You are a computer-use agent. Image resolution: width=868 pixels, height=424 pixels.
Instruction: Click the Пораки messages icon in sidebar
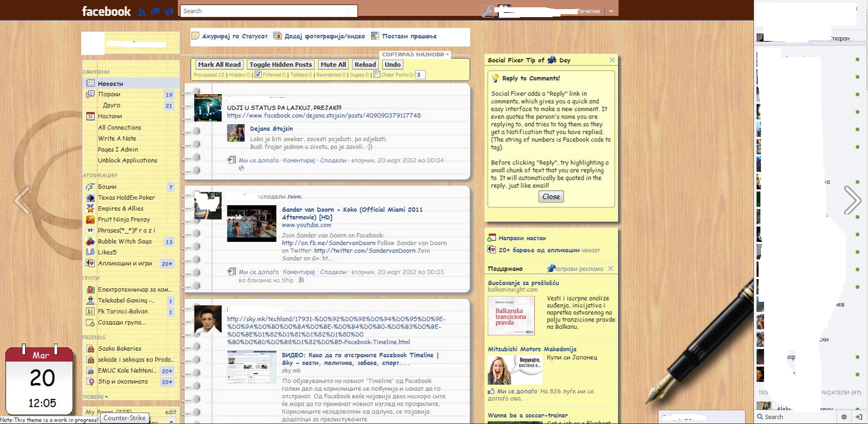pyautogui.click(x=90, y=94)
